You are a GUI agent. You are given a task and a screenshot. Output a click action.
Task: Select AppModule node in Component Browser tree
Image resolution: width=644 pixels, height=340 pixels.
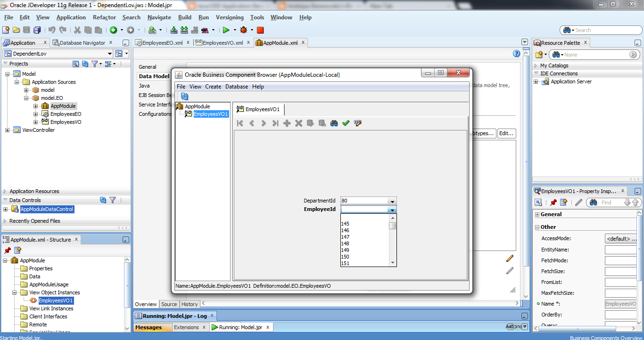(x=198, y=106)
